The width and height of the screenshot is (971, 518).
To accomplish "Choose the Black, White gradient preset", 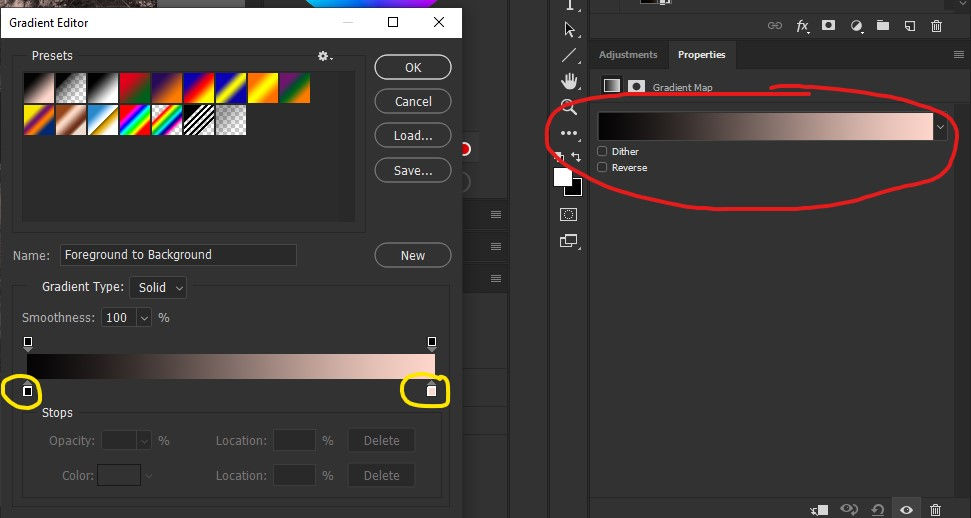I will (103, 88).
